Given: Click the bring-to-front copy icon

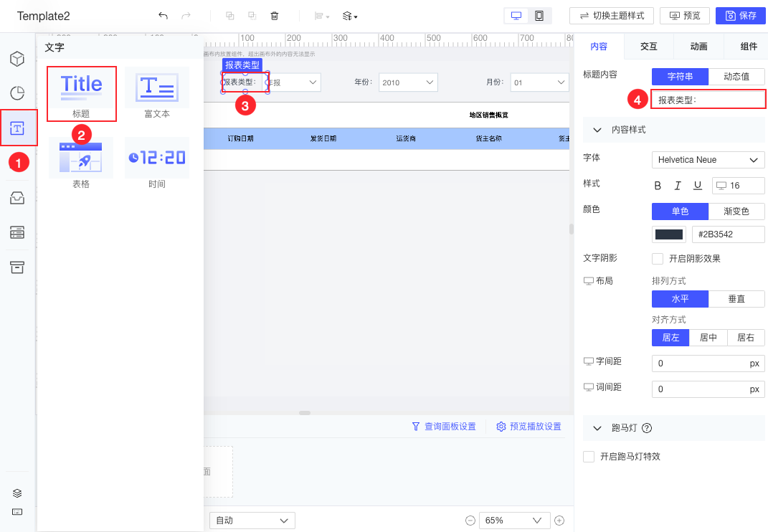Looking at the screenshot, I should [229, 16].
